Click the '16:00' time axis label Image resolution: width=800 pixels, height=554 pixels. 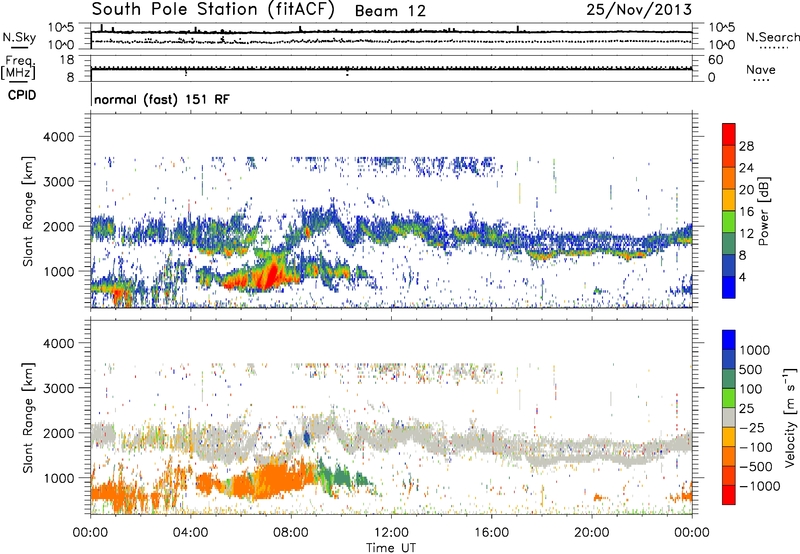coord(491,533)
